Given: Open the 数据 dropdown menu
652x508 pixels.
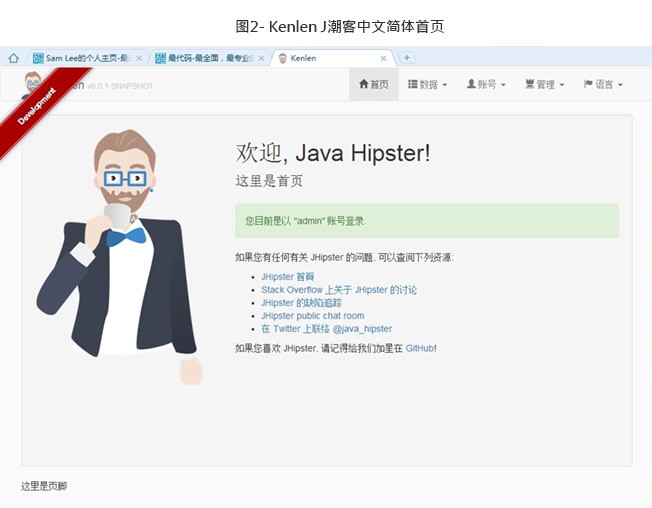Looking at the screenshot, I should click(x=428, y=84).
